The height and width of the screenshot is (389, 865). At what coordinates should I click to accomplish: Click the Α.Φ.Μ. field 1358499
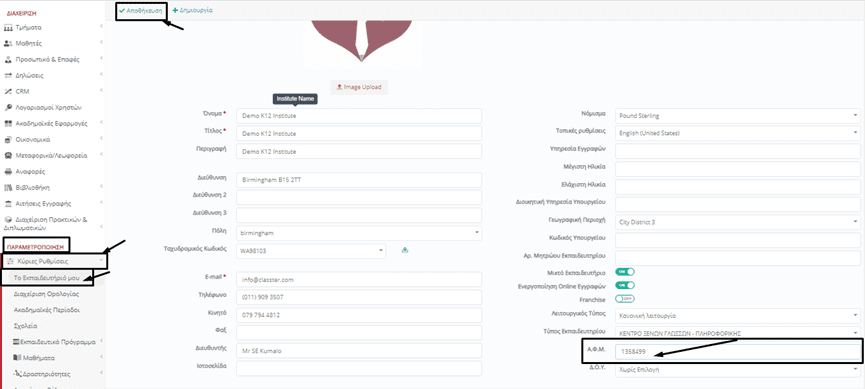tap(737, 351)
